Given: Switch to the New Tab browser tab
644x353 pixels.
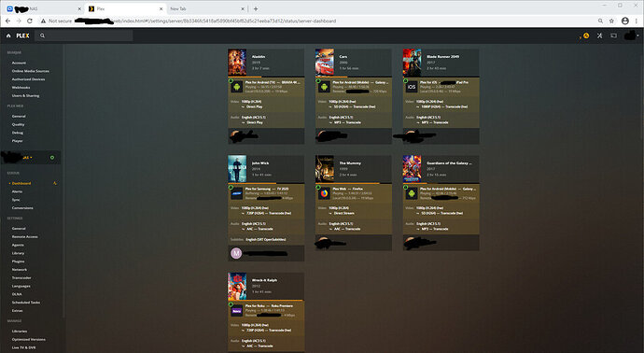Looking at the screenshot, I should click(x=206, y=8).
